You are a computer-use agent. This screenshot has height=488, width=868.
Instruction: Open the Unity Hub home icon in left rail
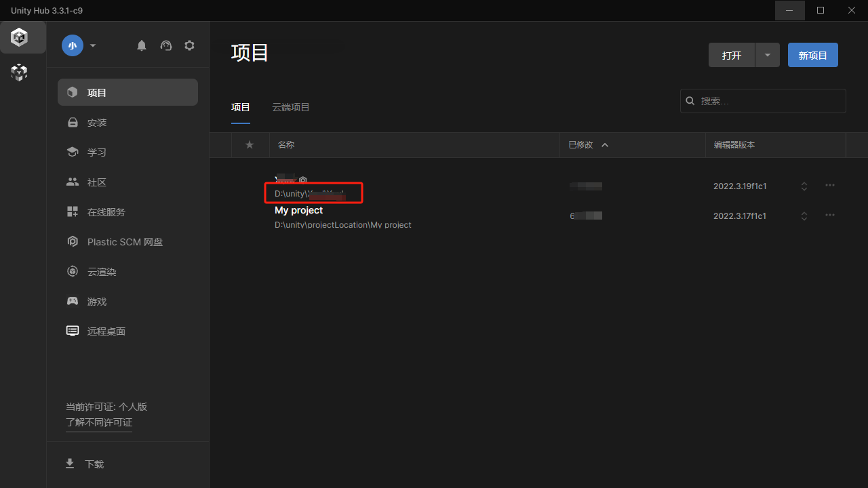[19, 38]
